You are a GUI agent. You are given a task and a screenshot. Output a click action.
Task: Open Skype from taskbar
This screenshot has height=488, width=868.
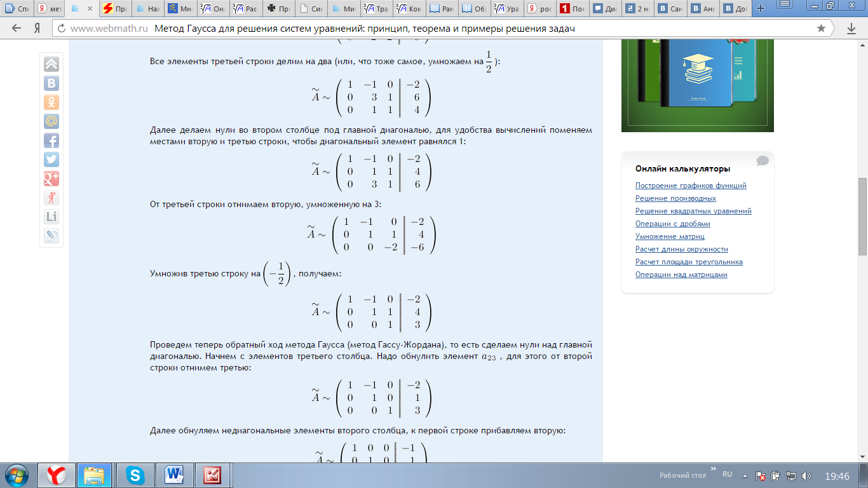click(134, 475)
